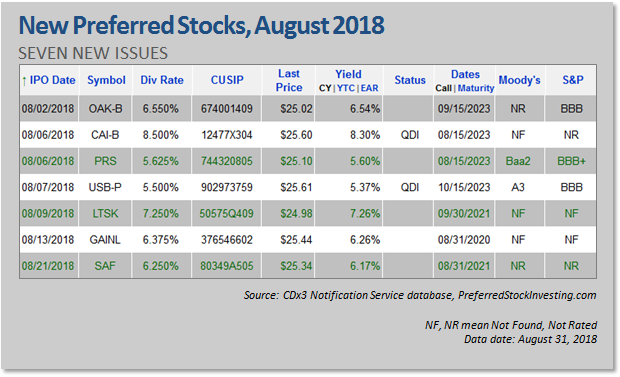
Task: Sort by S&P rating header
Action: (x=573, y=80)
